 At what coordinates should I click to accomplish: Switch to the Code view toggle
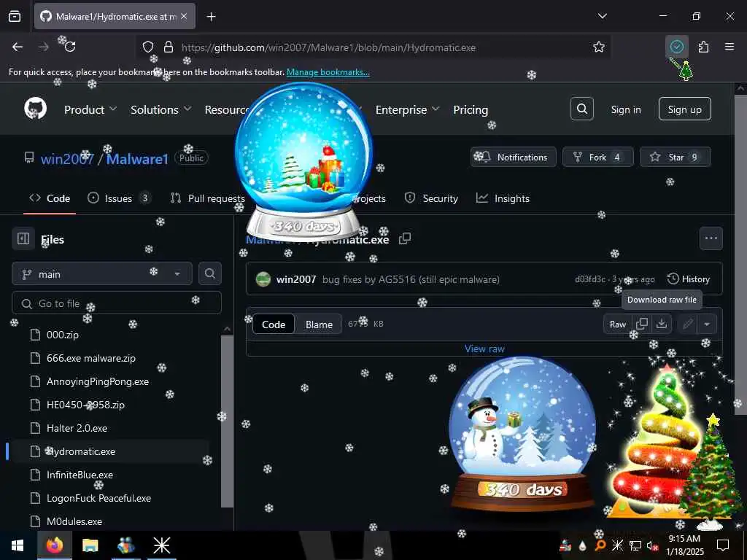click(274, 324)
